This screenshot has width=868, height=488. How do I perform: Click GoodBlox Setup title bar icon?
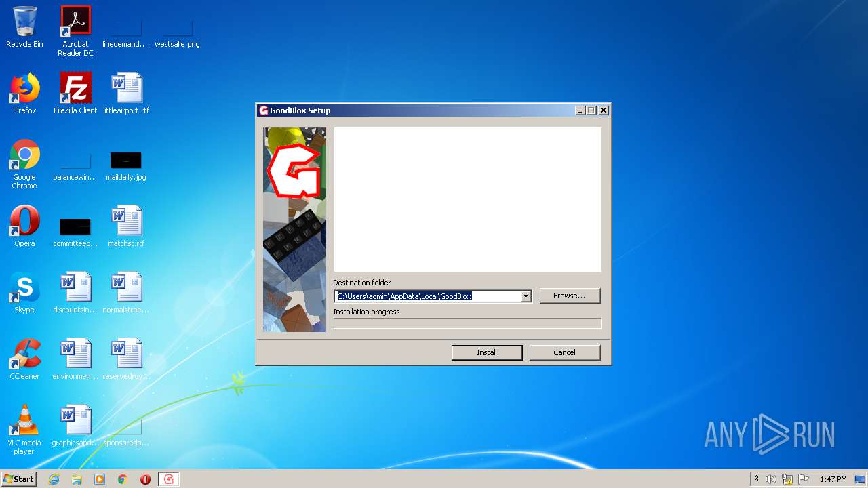tap(264, 110)
